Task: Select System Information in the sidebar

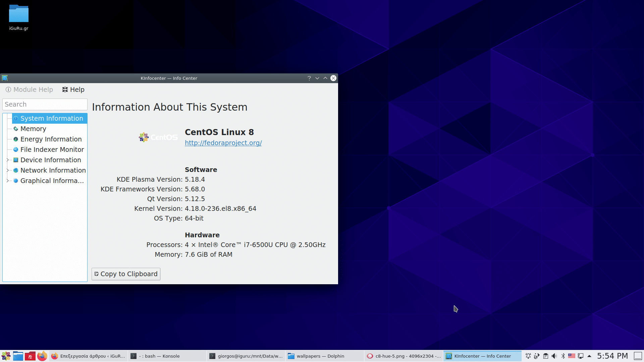Action: coord(50,118)
